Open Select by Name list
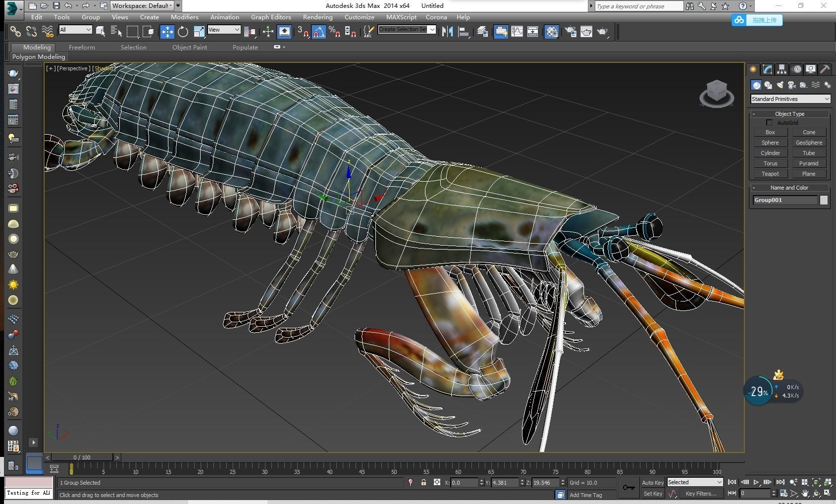 pyautogui.click(x=116, y=32)
